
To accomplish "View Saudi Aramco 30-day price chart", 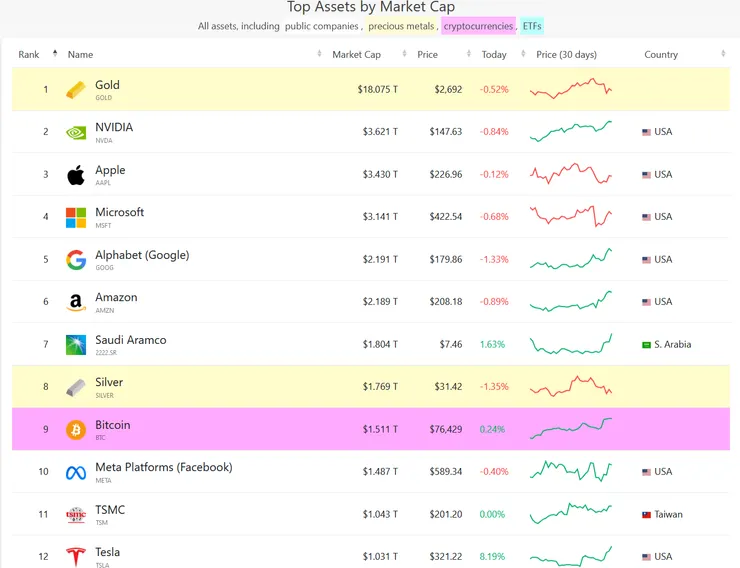I will click(x=571, y=343).
